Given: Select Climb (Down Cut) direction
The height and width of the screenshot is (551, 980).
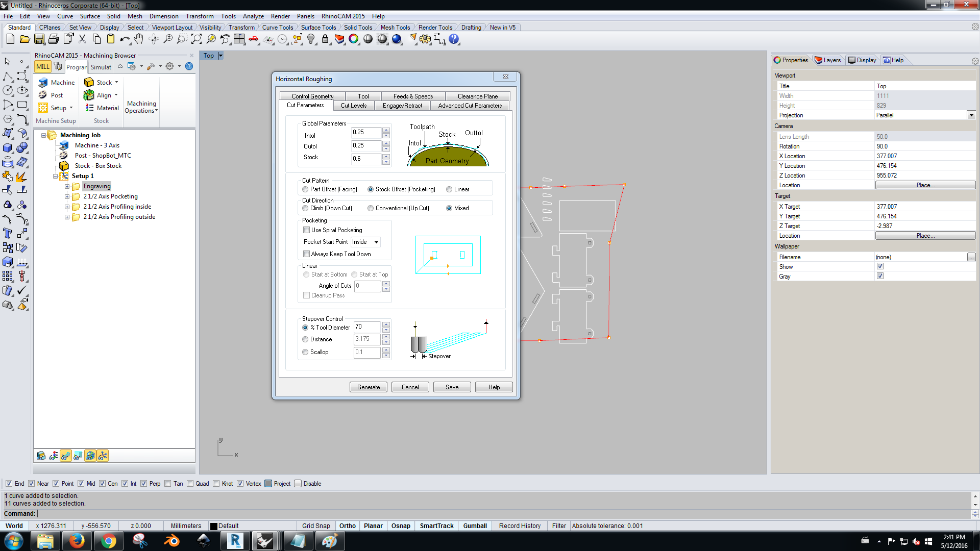Looking at the screenshot, I should tap(305, 208).
